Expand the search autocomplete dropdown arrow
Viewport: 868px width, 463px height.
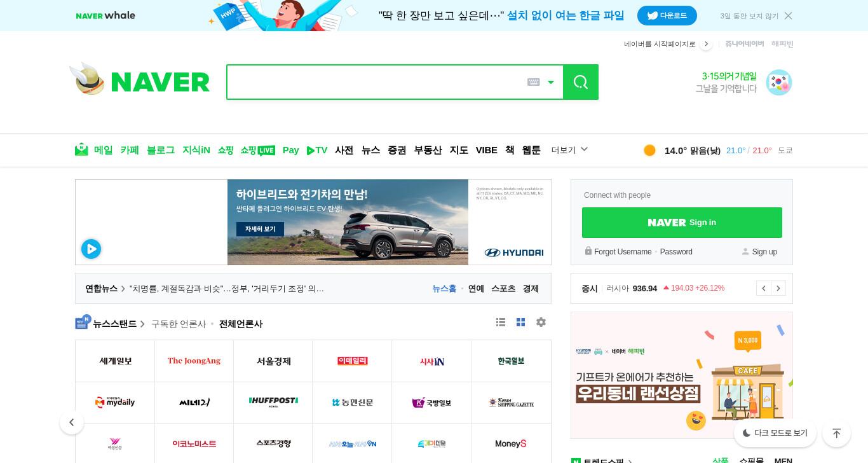(551, 83)
